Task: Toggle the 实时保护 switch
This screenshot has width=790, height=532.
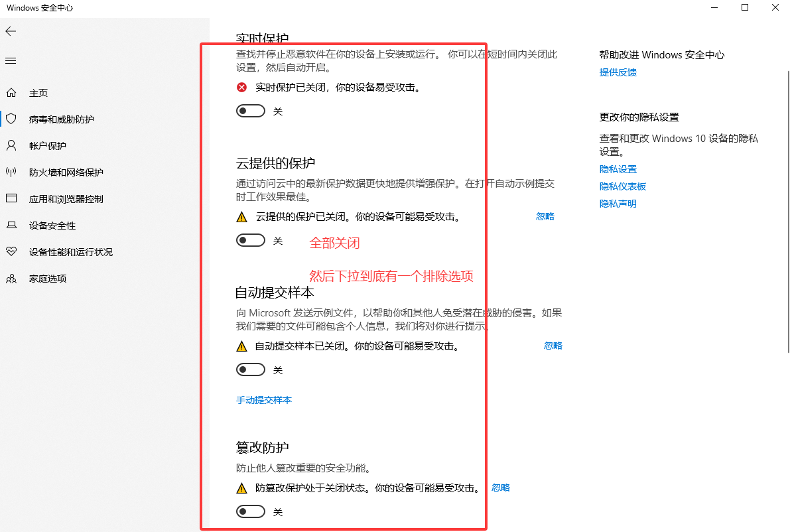Action: [x=251, y=111]
